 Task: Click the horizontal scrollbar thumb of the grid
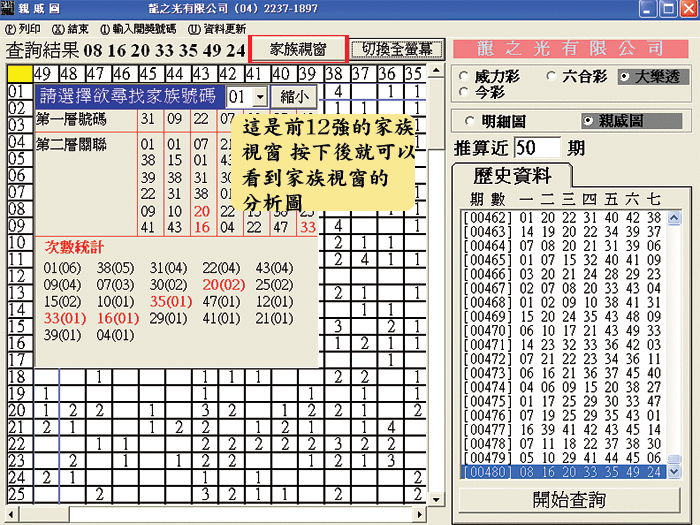[x=45, y=514]
